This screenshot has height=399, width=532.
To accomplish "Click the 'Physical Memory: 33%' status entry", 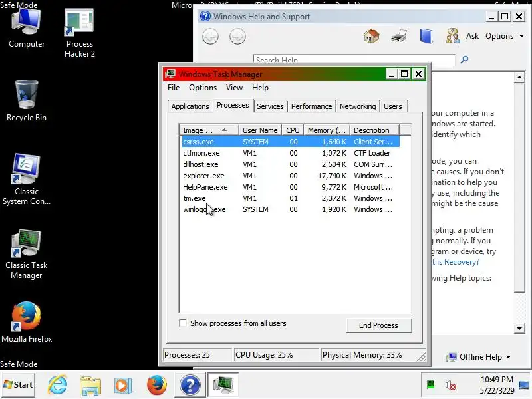I will [372, 355].
